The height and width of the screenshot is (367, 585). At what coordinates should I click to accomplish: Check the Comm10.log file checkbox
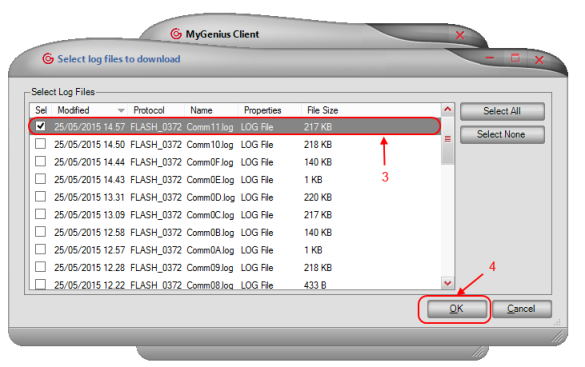click(40, 144)
